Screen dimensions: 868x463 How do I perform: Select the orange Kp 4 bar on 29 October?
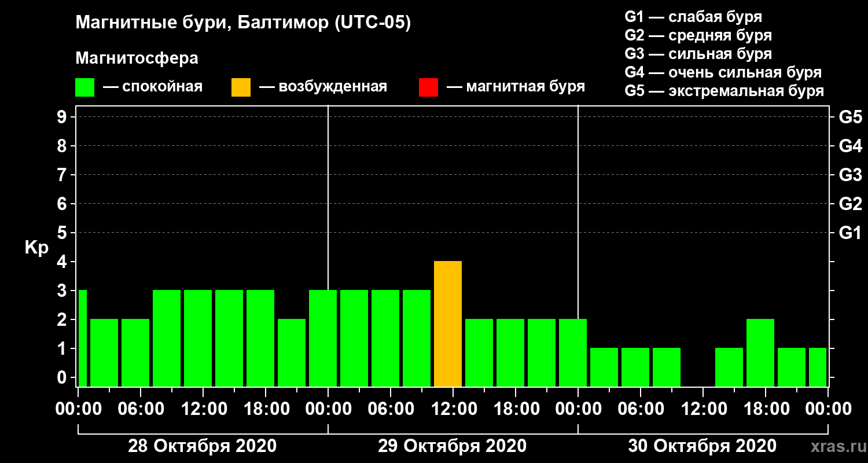coord(448,324)
